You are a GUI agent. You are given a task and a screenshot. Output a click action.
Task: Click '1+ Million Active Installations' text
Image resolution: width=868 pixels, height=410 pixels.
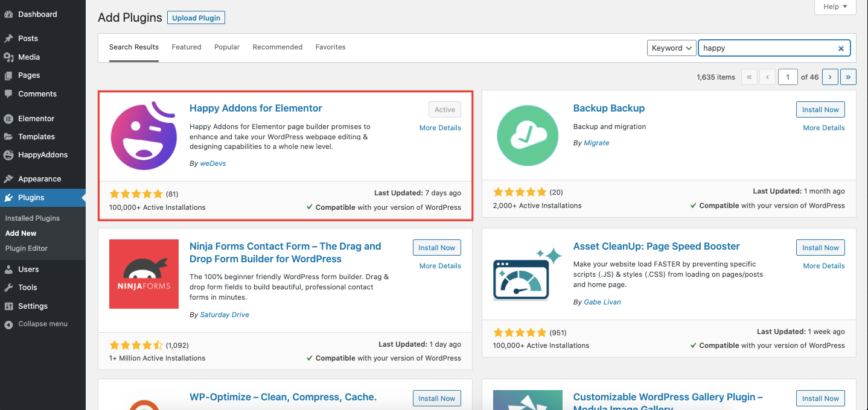tap(158, 358)
